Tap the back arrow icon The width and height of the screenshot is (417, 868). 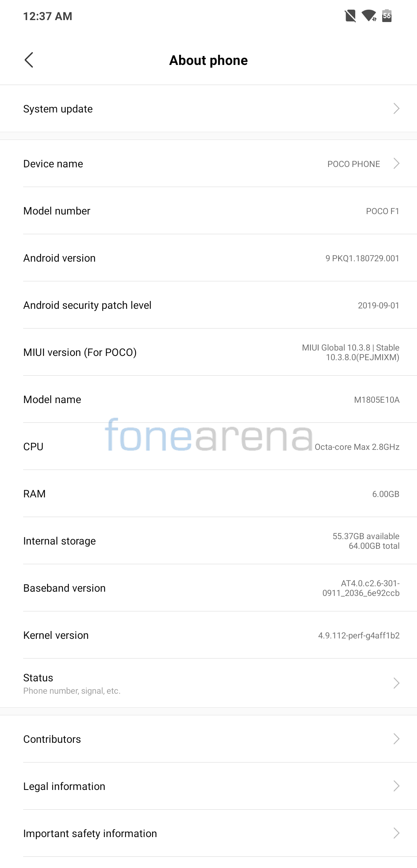point(29,60)
